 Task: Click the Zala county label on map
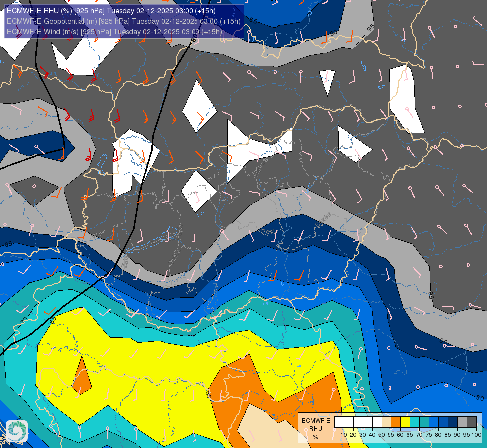pyautogui.click(x=126, y=262)
